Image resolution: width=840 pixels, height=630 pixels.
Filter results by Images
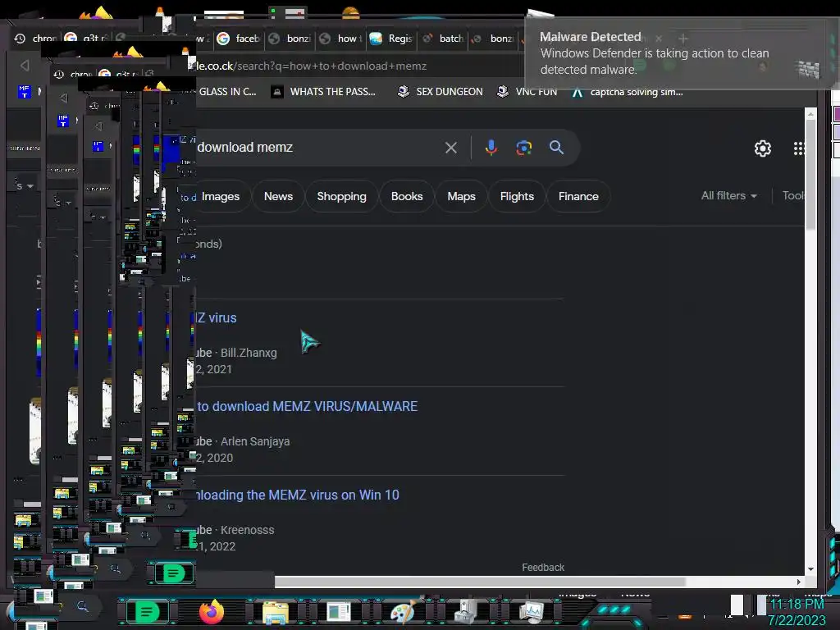[x=220, y=197]
